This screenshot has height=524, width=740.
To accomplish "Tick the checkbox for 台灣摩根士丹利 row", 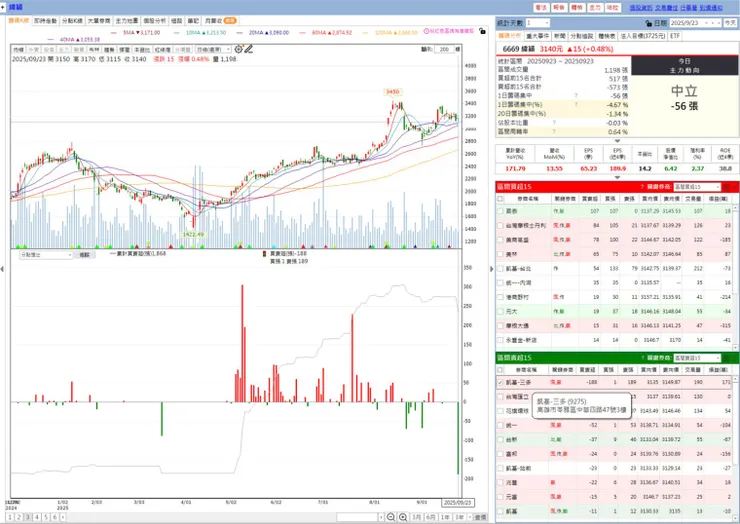I will [x=500, y=226].
